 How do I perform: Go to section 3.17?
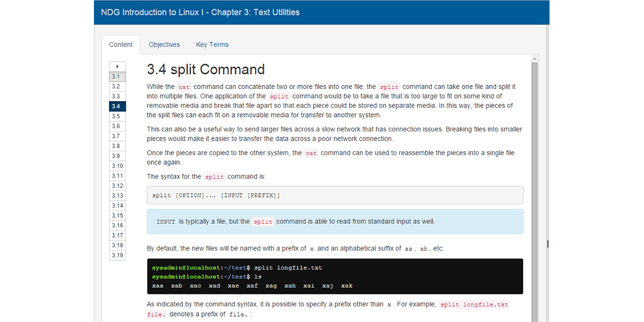click(x=118, y=236)
